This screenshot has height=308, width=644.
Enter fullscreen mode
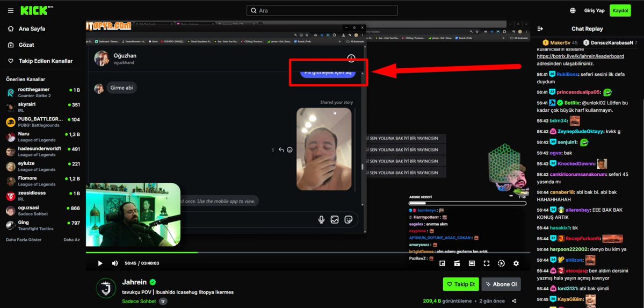pyautogui.click(x=487, y=263)
